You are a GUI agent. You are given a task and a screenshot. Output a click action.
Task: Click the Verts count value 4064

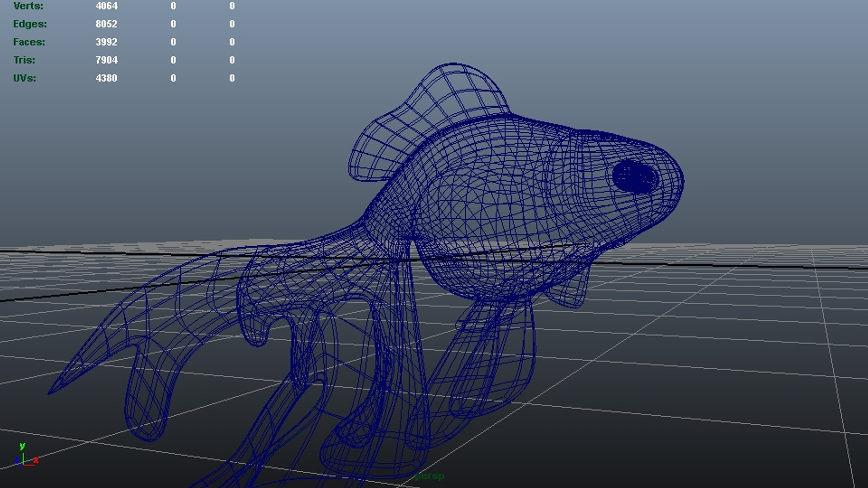(106, 6)
